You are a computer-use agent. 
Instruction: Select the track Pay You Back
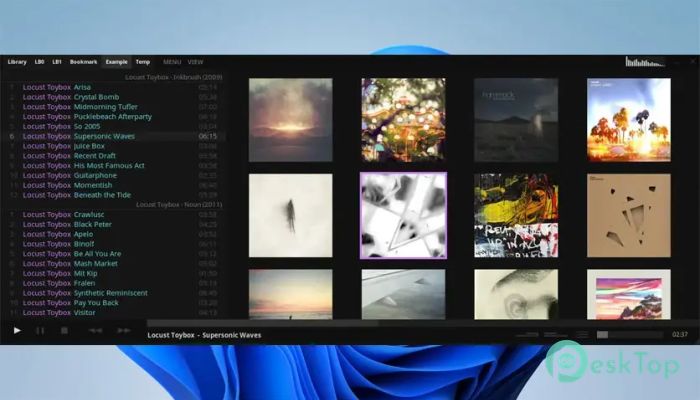coord(114,303)
